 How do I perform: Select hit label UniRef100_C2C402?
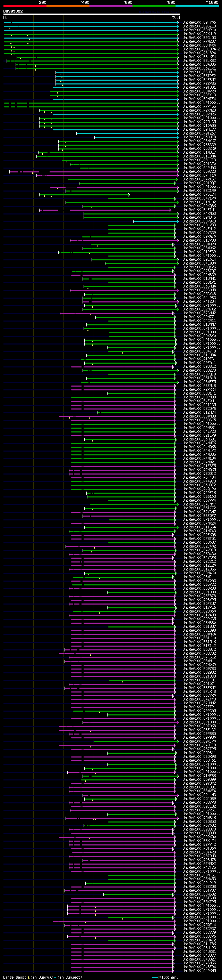199,546
